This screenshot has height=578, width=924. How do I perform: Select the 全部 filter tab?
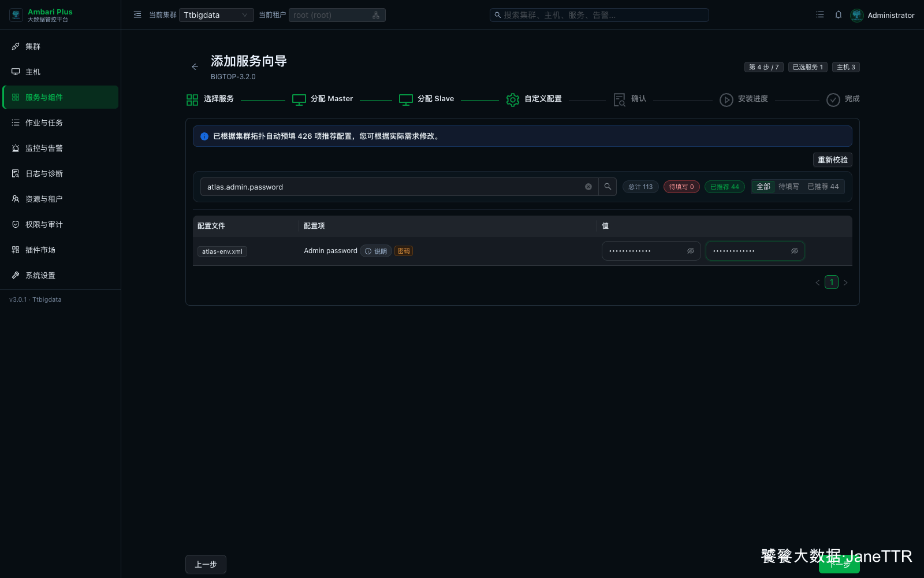pos(763,187)
